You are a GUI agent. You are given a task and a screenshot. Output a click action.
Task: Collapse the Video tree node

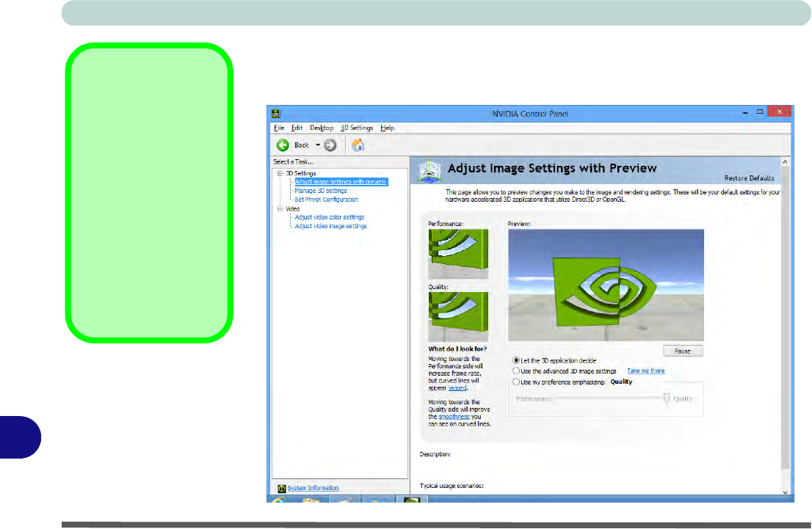[280, 208]
